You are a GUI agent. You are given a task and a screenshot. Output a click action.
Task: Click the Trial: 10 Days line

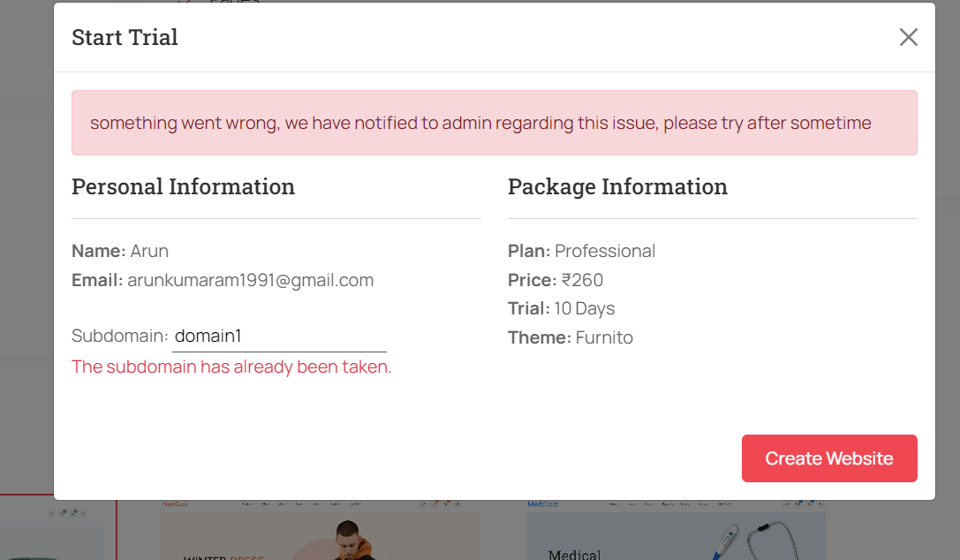562,308
